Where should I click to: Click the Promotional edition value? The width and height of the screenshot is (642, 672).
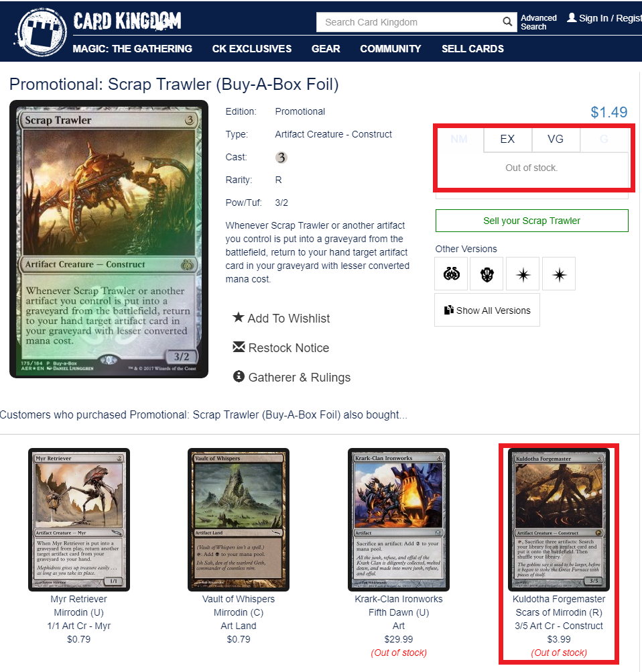(x=300, y=111)
